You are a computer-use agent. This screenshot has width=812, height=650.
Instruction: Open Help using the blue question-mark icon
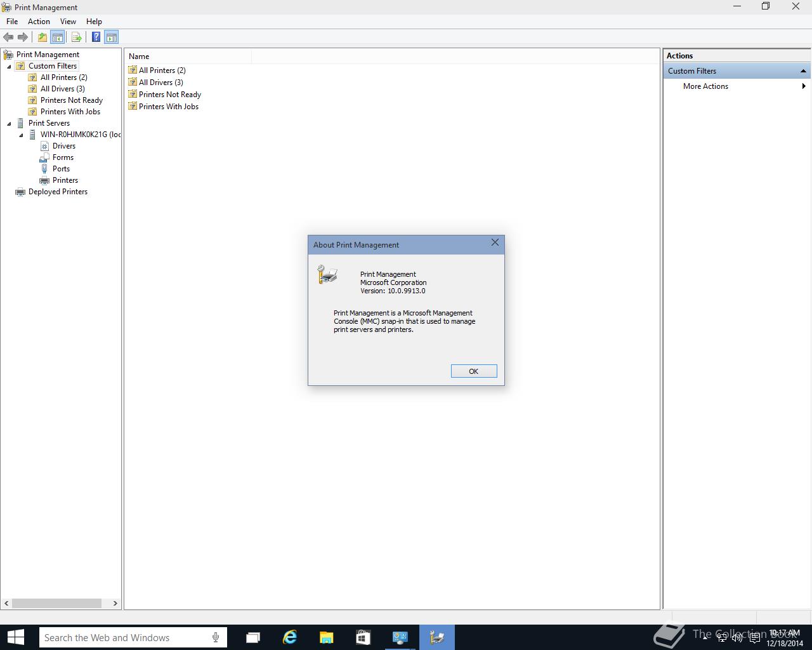[x=96, y=37]
